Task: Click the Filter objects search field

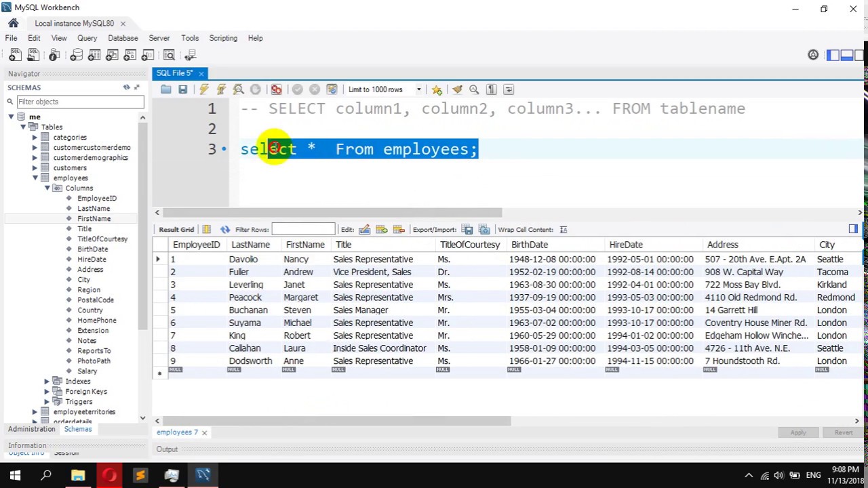Action: pyautogui.click(x=80, y=102)
